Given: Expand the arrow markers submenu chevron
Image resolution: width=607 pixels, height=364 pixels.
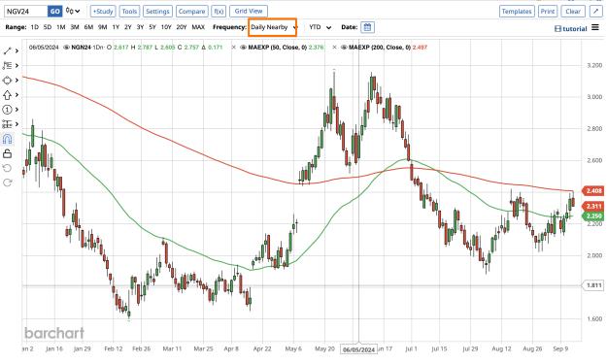Looking at the screenshot, I should coord(17,95).
